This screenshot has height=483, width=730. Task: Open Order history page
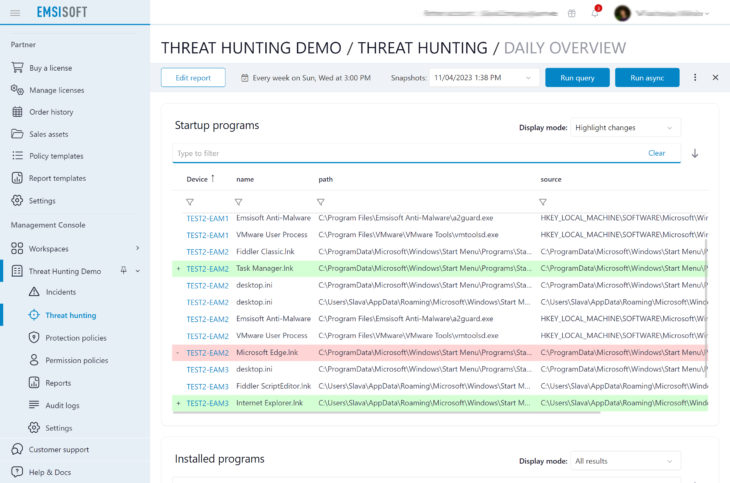pyautogui.click(x=51, y=112)
